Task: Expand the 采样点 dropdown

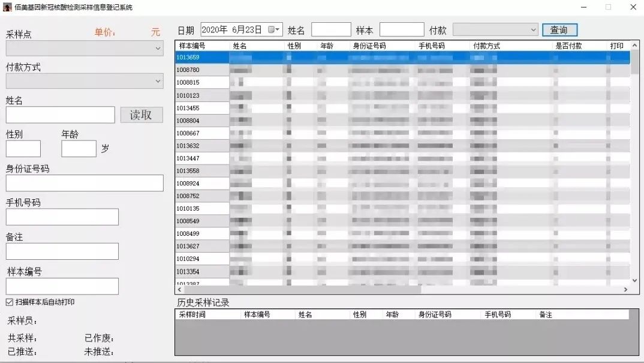Action: point(85,48)
